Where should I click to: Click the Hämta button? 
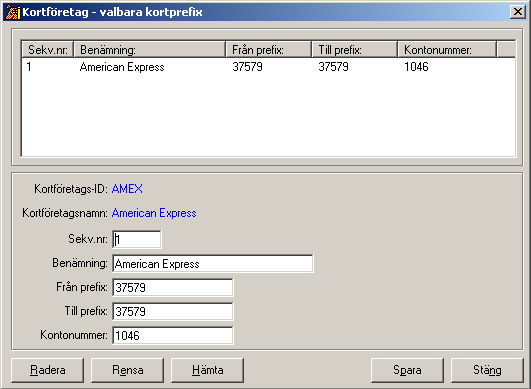(207, 370)
